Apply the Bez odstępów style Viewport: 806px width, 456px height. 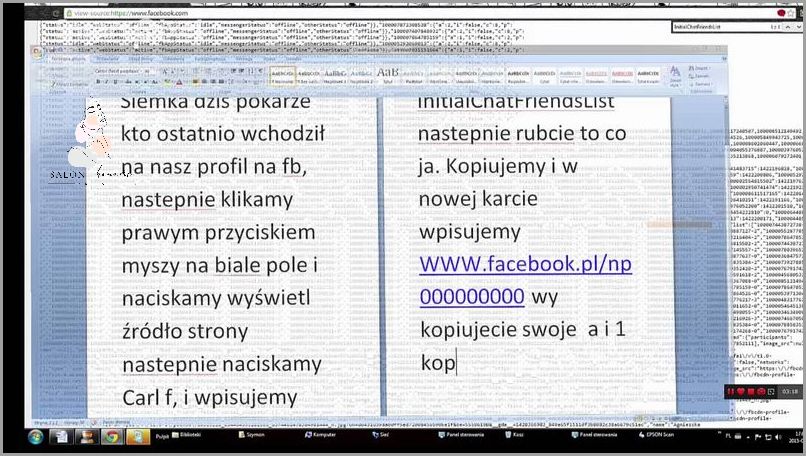pos(308,76)
